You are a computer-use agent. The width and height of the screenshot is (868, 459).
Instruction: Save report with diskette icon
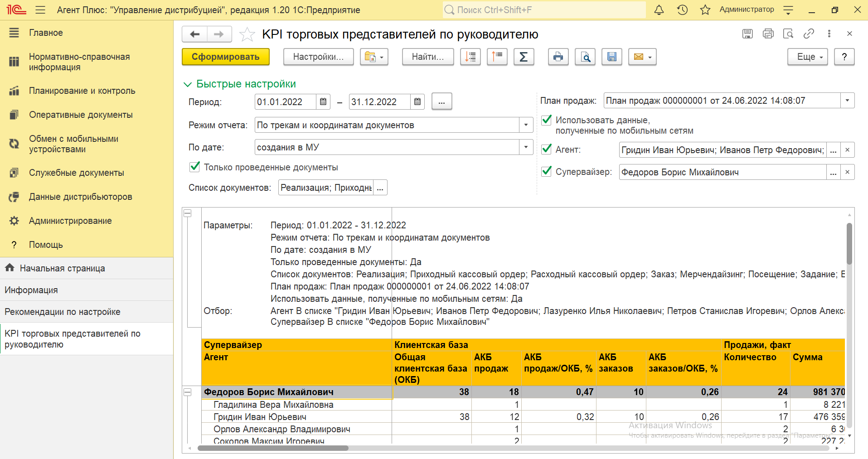612,57
